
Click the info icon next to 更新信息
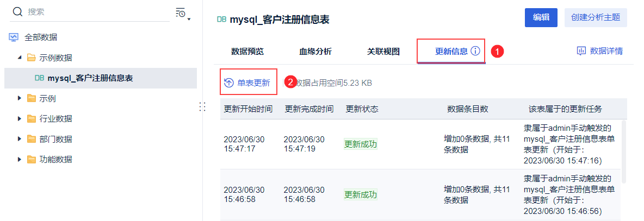click(475, 51)
